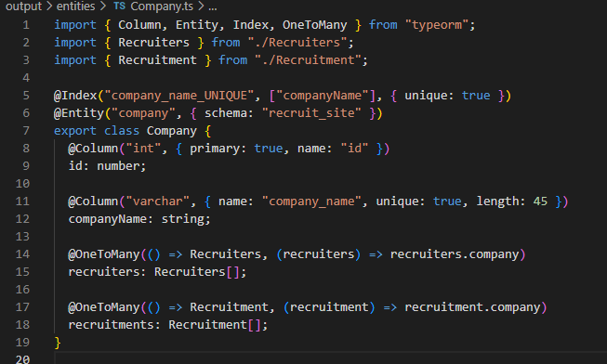607x364 pixels.
Task: Open the breadcrumb ellipsis symbol list
Action: [213, 6]
